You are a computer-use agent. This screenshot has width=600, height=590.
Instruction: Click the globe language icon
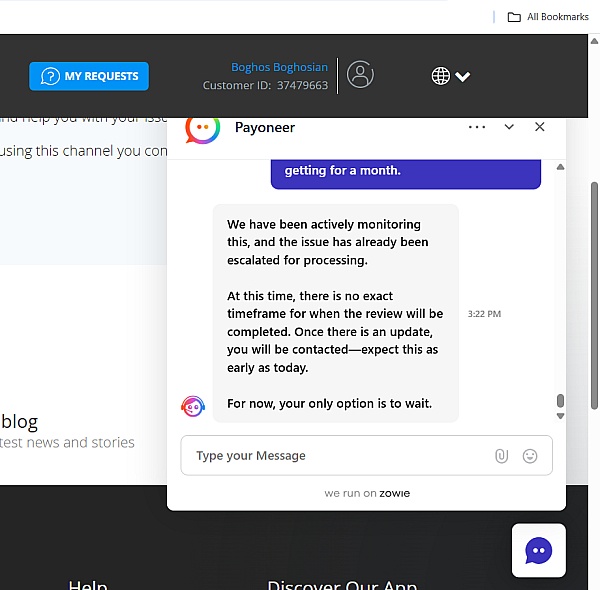(440, 76)
